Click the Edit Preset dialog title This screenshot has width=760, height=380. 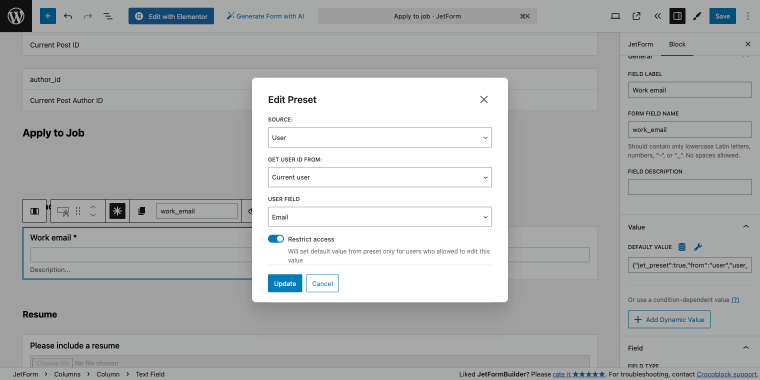click(x=292, y=99)
